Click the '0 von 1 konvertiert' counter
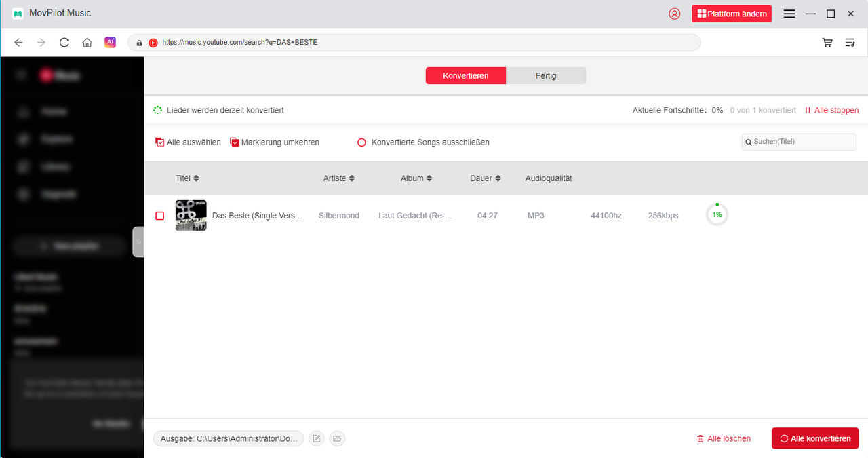The image size is (868, 458). 763,110
